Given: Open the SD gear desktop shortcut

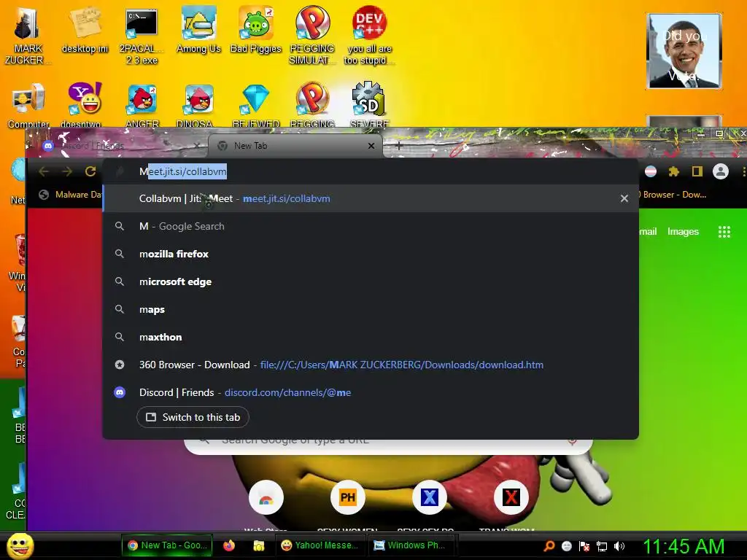Looking at the screenshot, I should point(369,105).
